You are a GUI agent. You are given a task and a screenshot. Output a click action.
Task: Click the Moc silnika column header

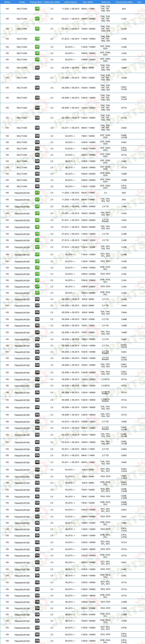(x=88, y=2)
